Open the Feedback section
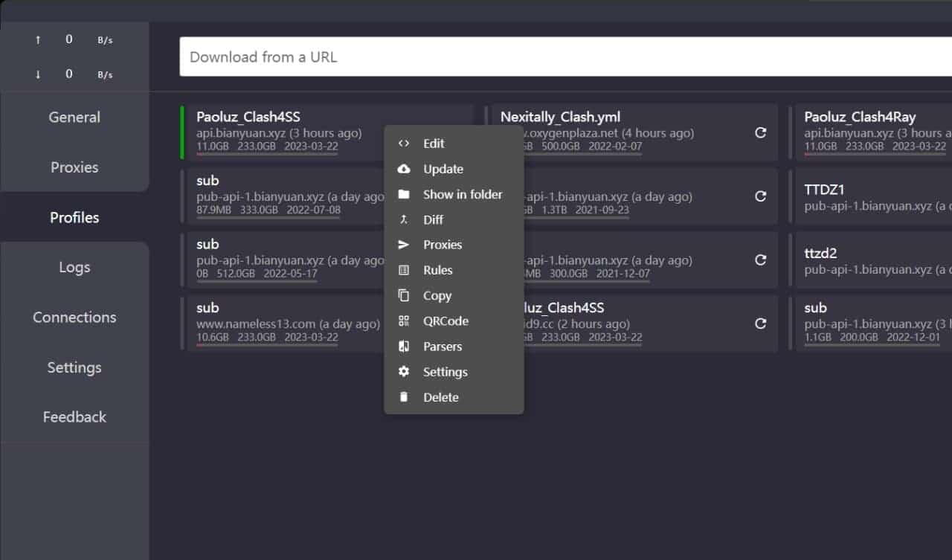 click(x=74, y=416)
